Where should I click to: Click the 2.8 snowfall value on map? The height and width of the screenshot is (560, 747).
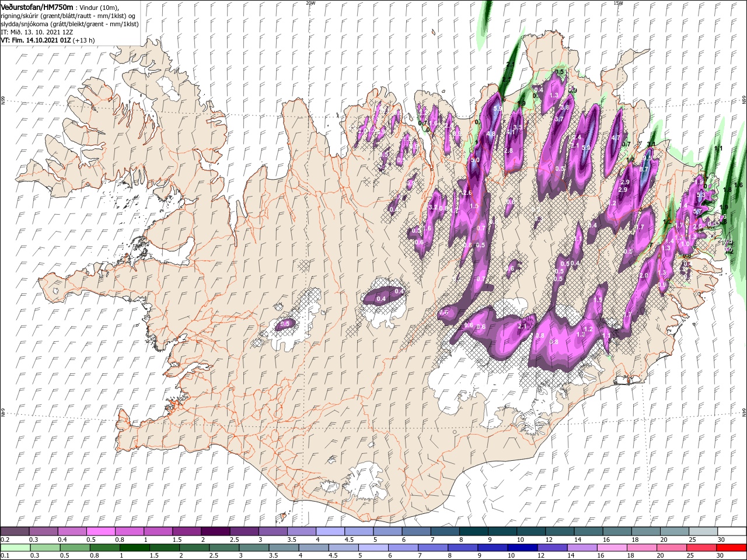pyautogui.click(x=508, y=150)
